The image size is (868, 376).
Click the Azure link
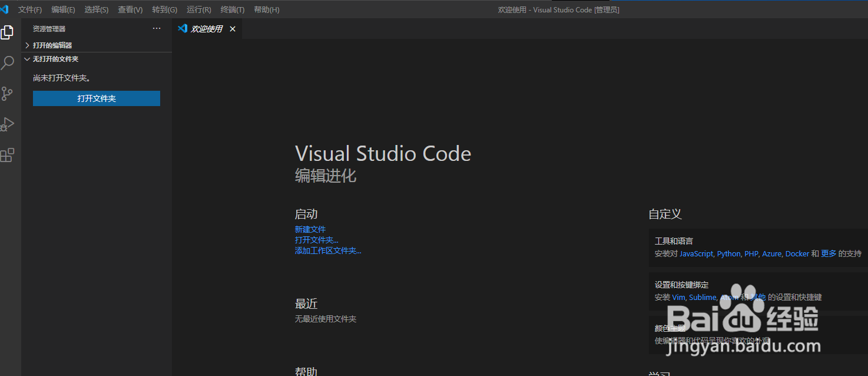point(771,254)
